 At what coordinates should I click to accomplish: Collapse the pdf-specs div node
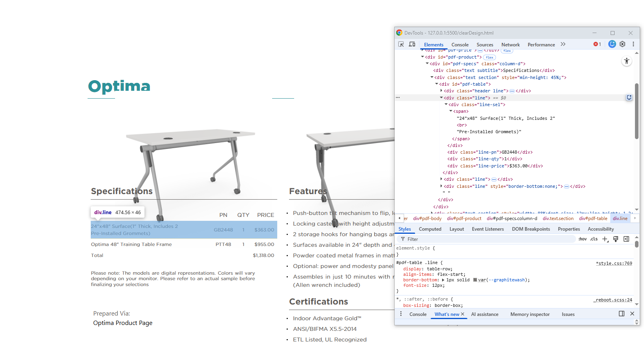[x=427, y=64]
